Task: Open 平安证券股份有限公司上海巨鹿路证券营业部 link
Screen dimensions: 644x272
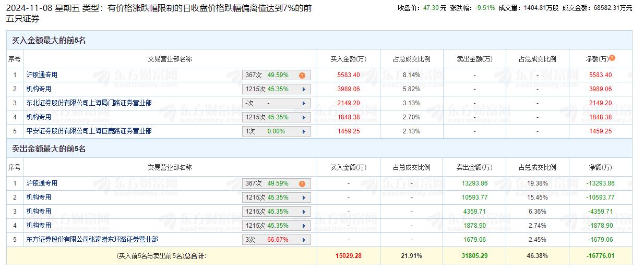Action: pos(89,131)
